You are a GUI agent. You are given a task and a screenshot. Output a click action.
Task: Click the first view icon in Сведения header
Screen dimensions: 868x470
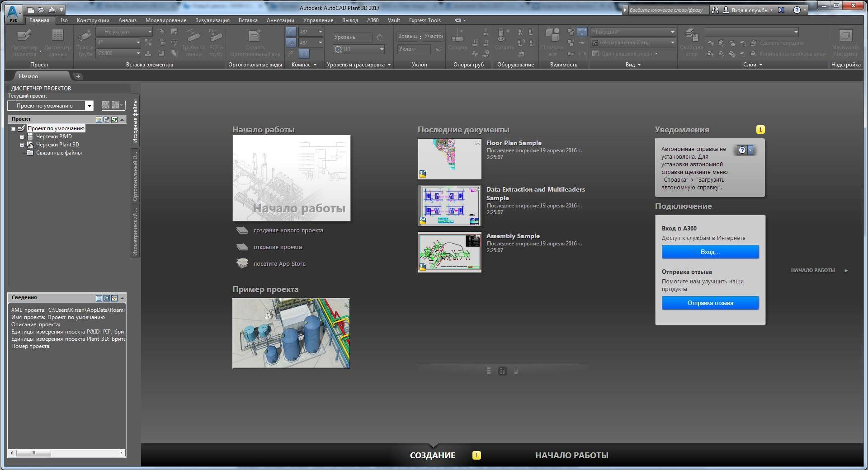[x=99, y=298]
